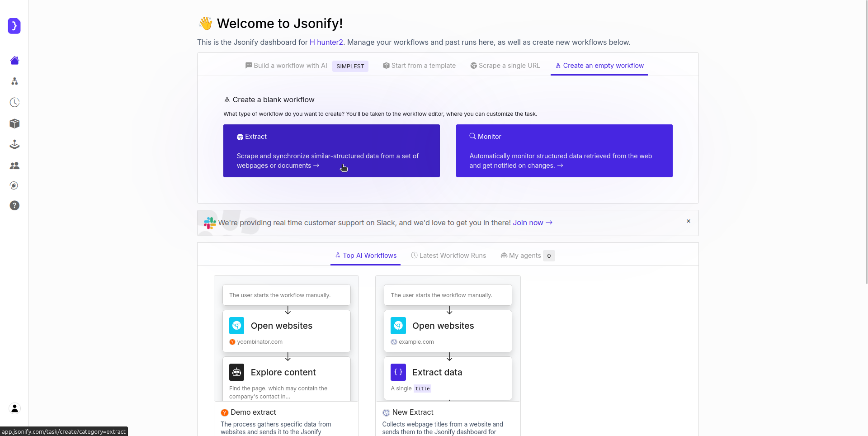Dismiss the Slack support banner

click(688, 221)
